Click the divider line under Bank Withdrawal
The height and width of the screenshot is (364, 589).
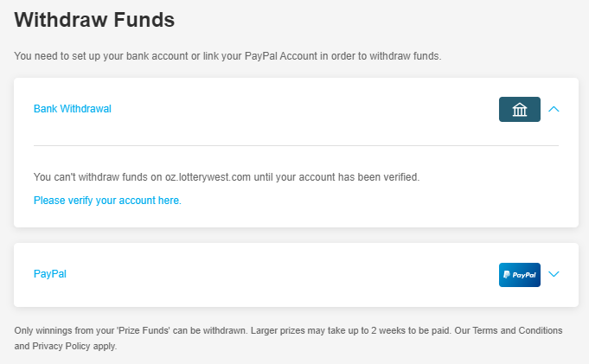click(x=296, y=145)
